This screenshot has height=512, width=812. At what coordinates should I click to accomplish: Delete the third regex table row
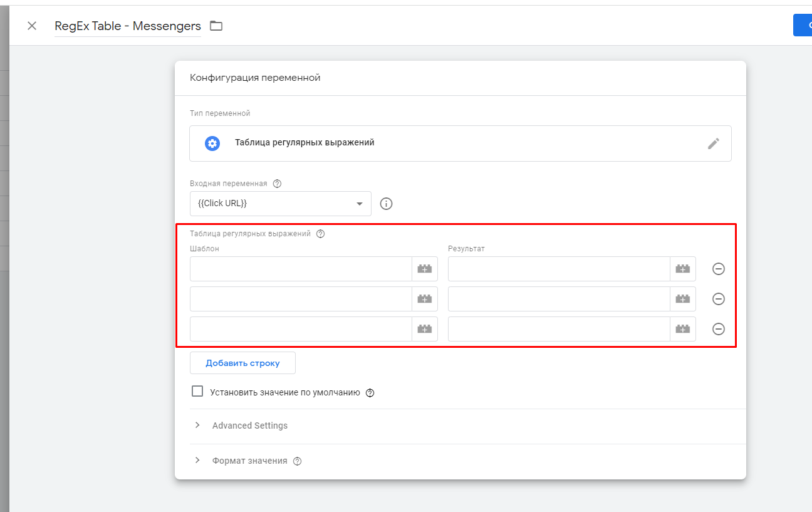[x=719, y=329]
